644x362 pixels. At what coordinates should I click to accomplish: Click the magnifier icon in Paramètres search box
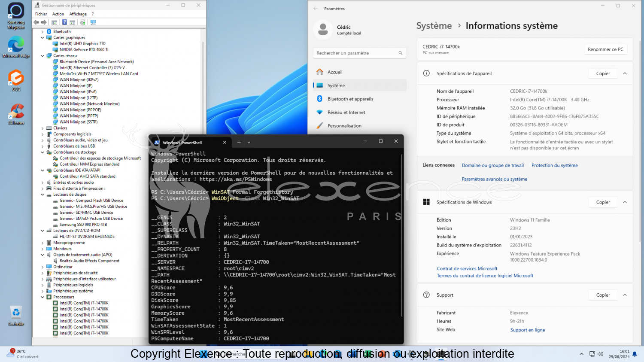(400, 53)
